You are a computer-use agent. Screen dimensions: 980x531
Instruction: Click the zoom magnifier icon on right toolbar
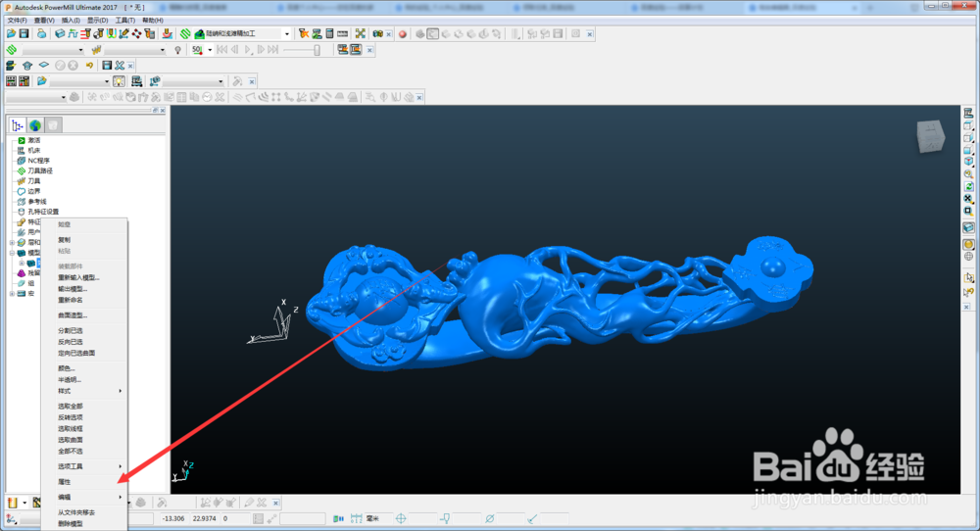click(x=968, y=174)
